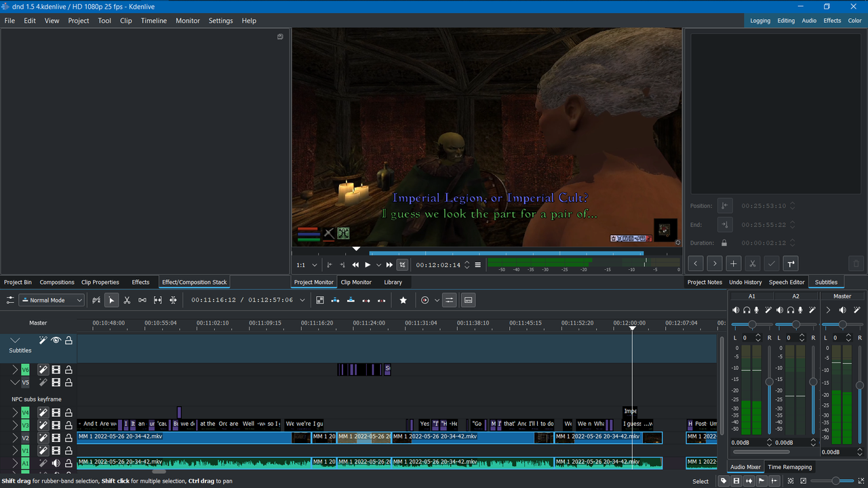Click the Insert clip zone icon
This screenshot has height=488, width=868.
click(x=336, y=300)
